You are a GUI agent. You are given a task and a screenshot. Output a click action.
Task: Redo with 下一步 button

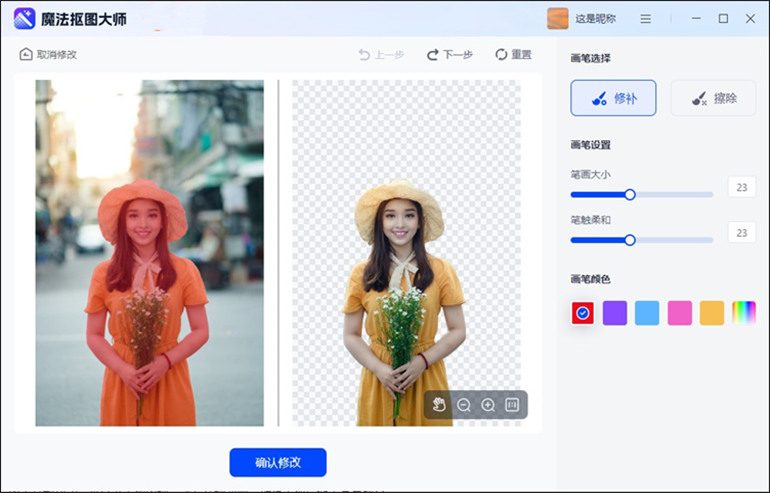click(x=450, y=55)
